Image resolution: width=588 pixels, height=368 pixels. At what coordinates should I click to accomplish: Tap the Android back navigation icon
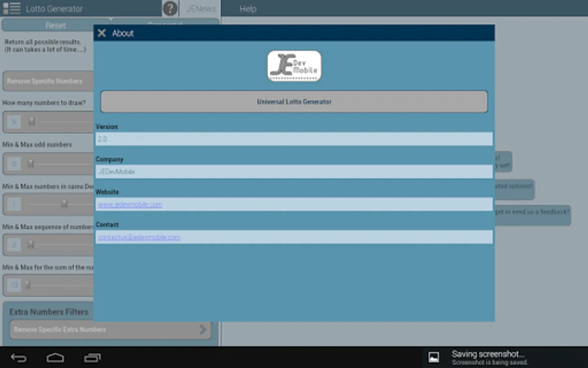point(18,358)
